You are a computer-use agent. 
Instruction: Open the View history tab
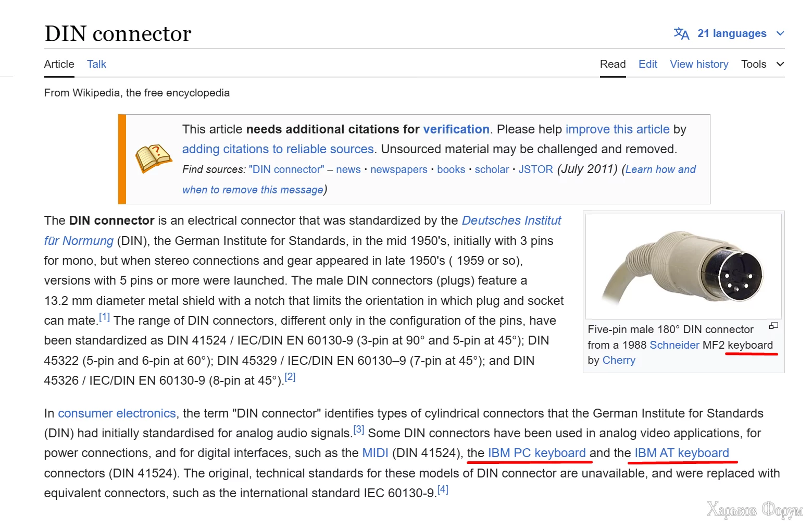point(699,64)
